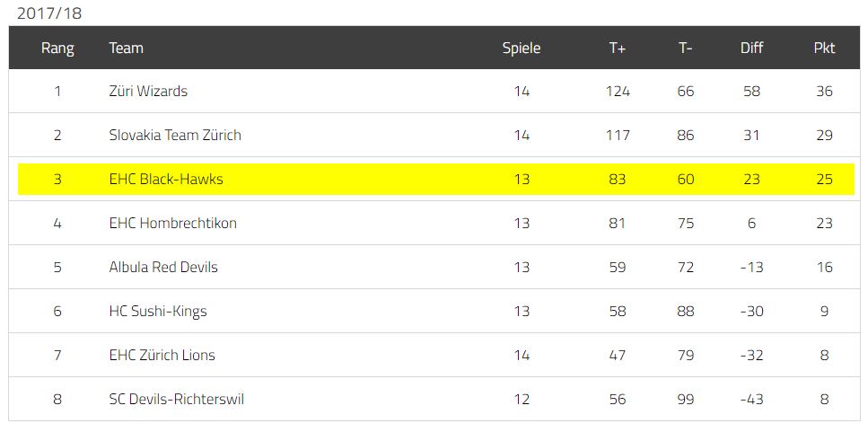Click the Pkt column header
The width and height of the screenshot is (868, 432).
(824, 48)
